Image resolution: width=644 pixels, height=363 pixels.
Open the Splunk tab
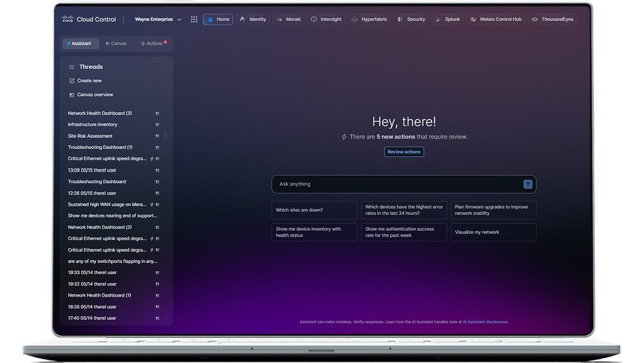click(448, 19)
